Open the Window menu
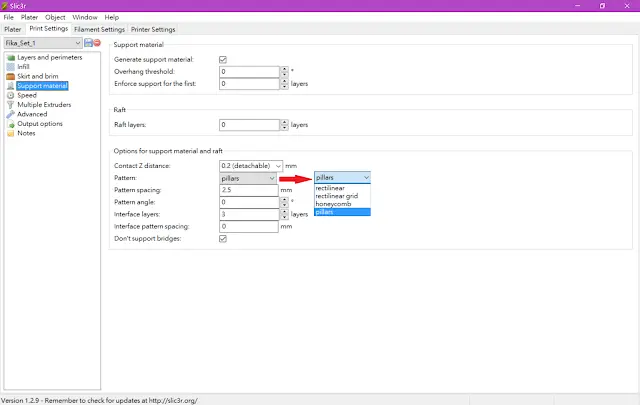The width and height of the screenshot is (640, 405). pyautogui.click(x=85, y=17)
